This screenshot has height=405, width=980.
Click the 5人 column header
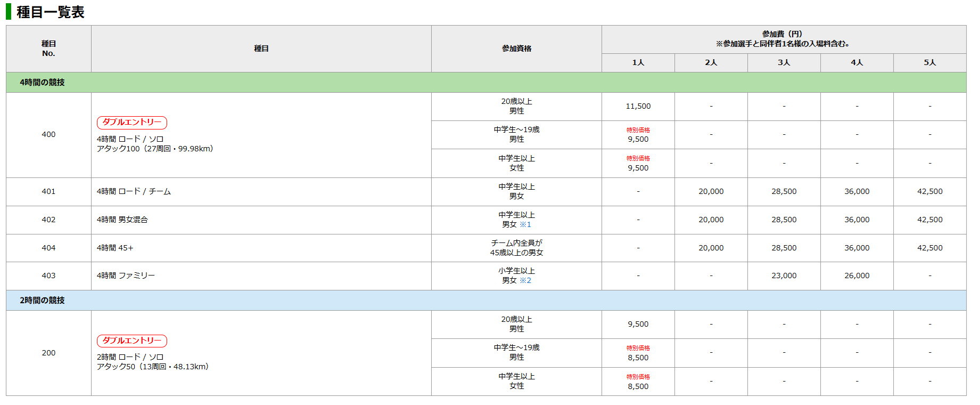click(929, 62)
